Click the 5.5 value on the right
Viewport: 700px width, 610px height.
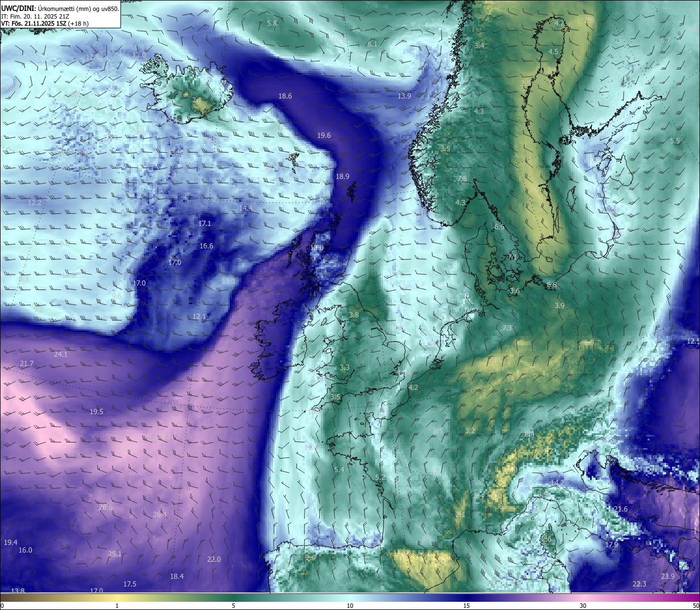click(x=675, y=141)
